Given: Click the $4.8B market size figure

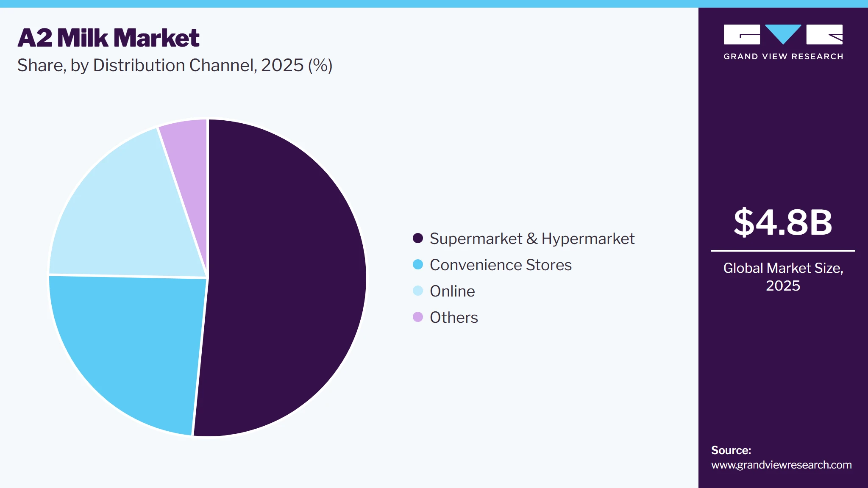Looking at the screenshot, I should tap(783, 222).
